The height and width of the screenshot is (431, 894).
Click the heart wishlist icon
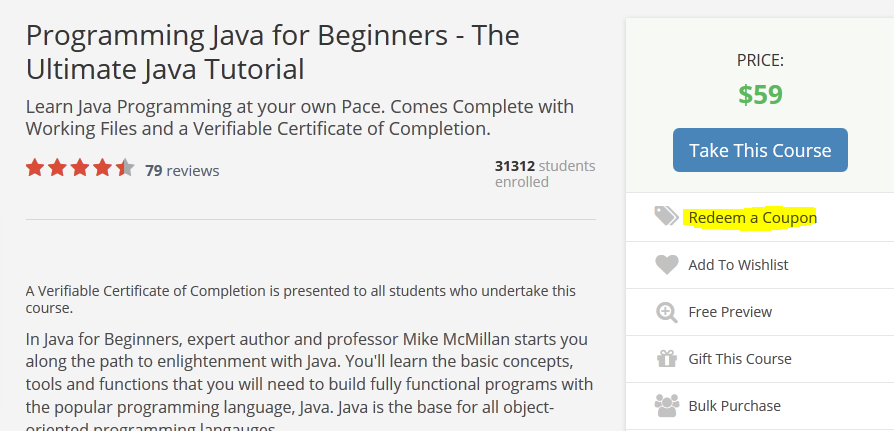(x=667, y=265)
